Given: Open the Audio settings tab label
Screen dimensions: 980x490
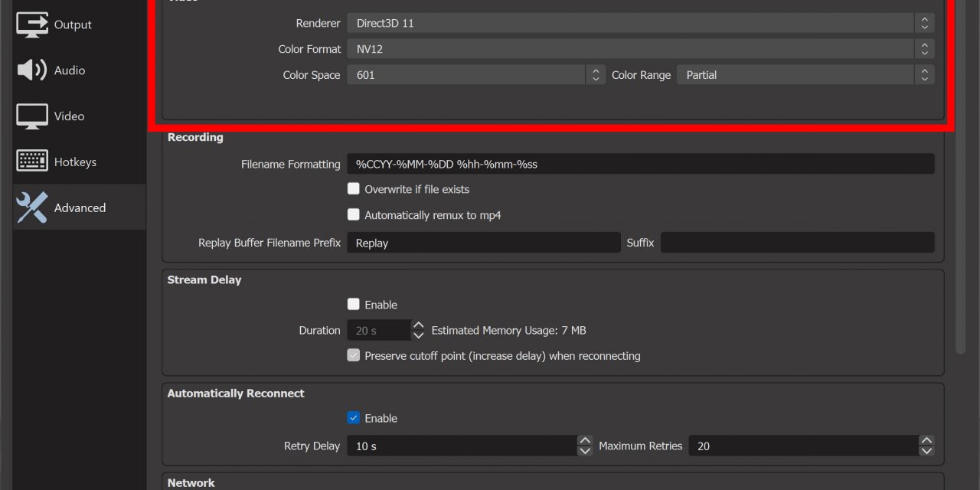Looking at the screenshot, I should tap(70, 70).
